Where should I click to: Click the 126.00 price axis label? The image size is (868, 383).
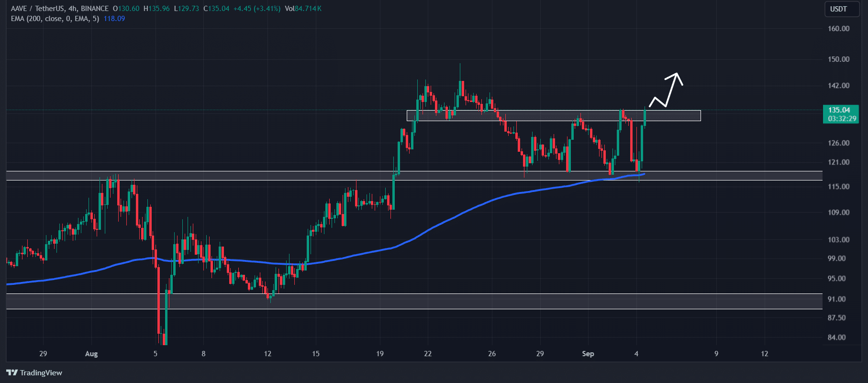[x=839, y=143]
